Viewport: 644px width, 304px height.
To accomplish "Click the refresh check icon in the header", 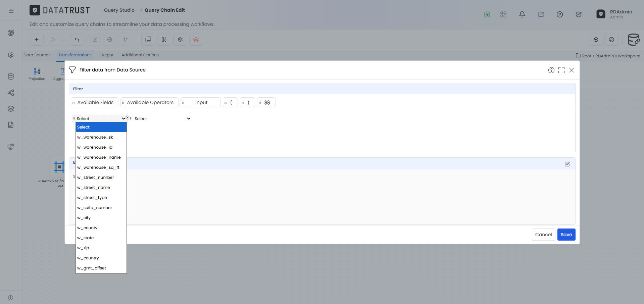I will [x=579, y=14].
